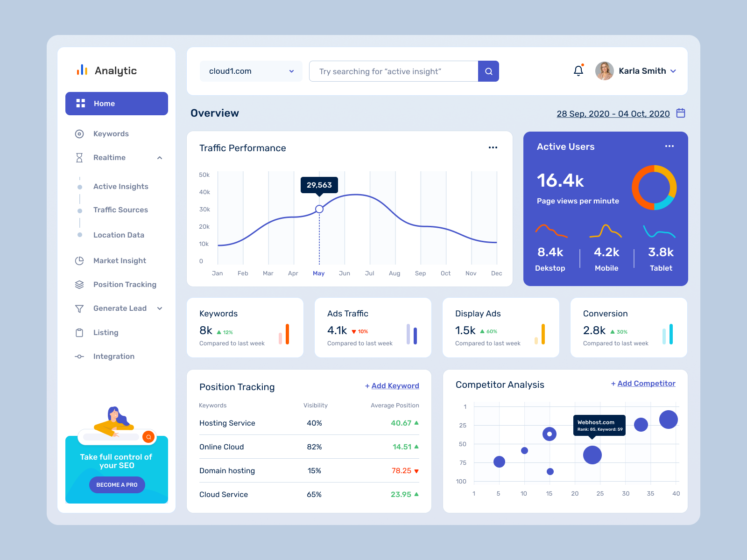Viewport: 747px width, 560px height.
Task: Click the Integration node icon
Action: point(79,357)
